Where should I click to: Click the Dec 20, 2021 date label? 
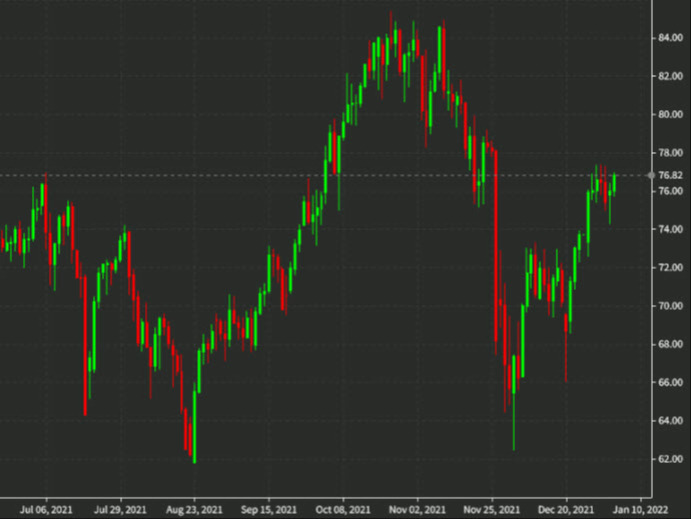point(566,510)
